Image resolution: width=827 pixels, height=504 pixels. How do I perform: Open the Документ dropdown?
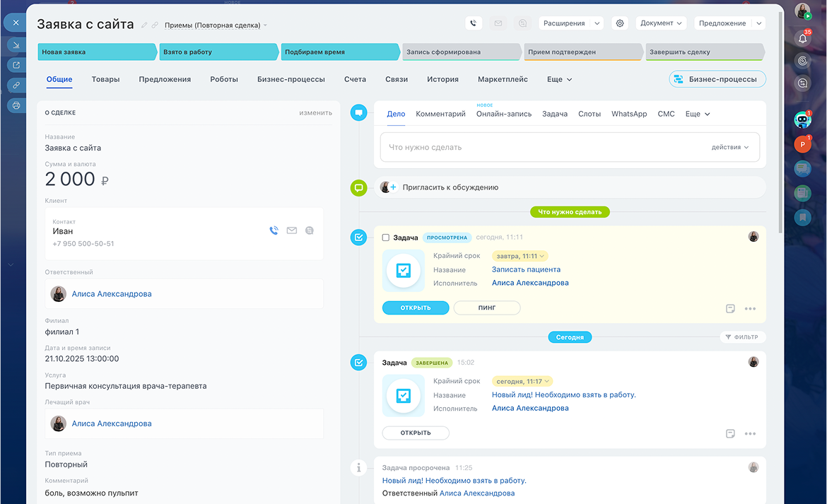point(661,23)
